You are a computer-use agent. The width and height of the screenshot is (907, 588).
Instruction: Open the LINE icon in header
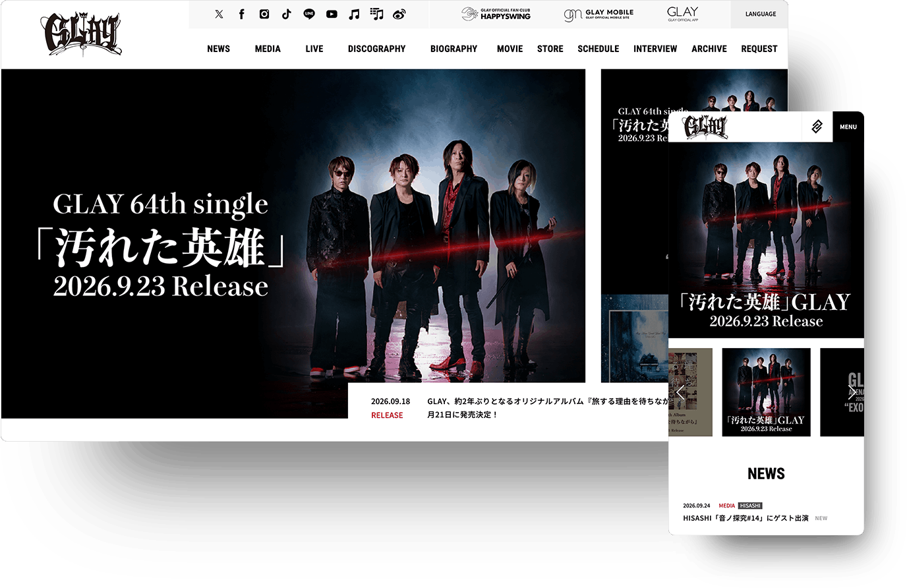(309, 14)
